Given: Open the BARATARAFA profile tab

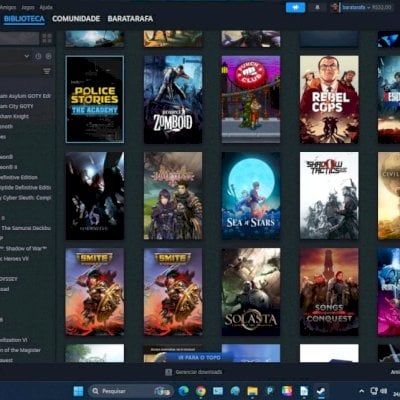Looking at the screenshot, I should (130, 19).
